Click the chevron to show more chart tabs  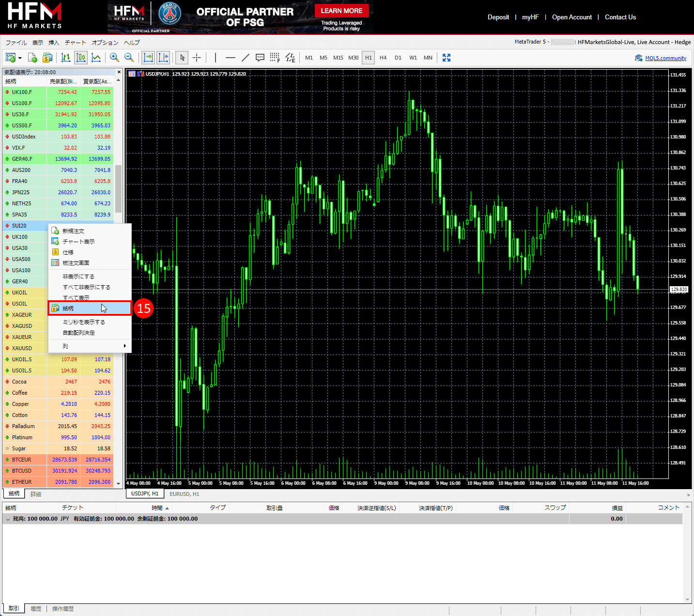tap(688, 494)
